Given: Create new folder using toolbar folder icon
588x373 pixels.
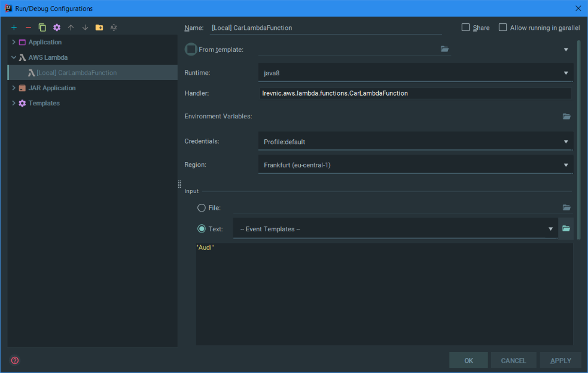Looking at the screenshot, I should pos(99,27).
